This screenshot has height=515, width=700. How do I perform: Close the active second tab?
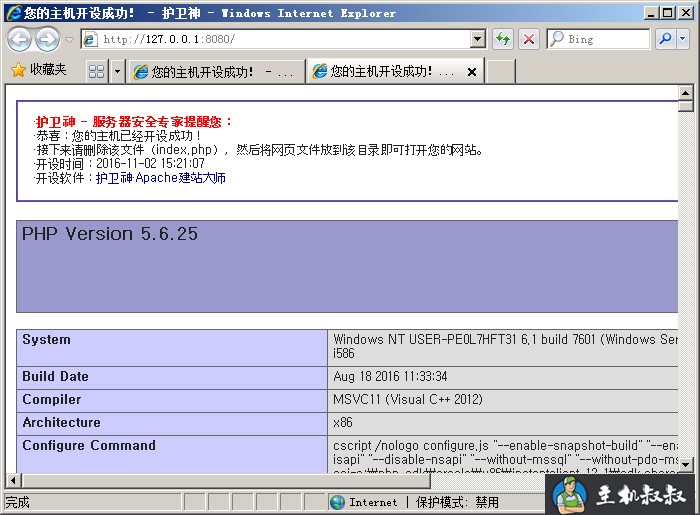[x=472, y=72]
